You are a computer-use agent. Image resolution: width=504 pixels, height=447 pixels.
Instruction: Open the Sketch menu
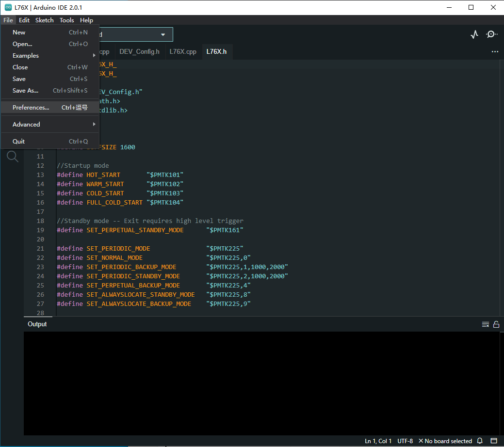[44, 20]
